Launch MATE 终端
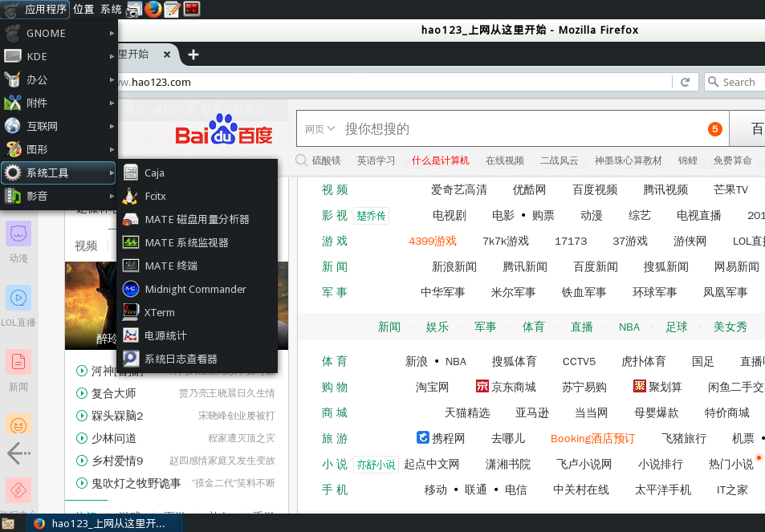The height and width of the screenshot is (532, 765). (197, 266)
